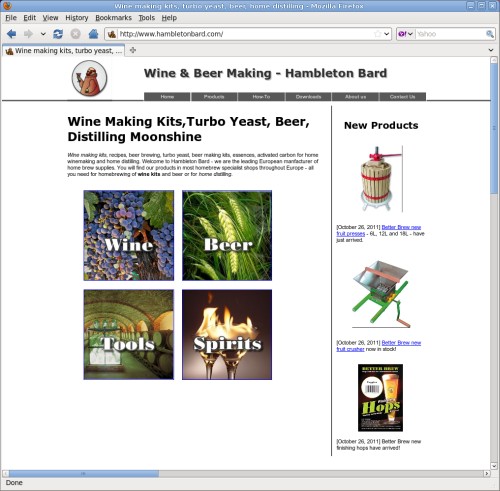The width and height of the screenshot is (500, 491).
Task: Reload the current page
Action: click(x=58, y=34)
